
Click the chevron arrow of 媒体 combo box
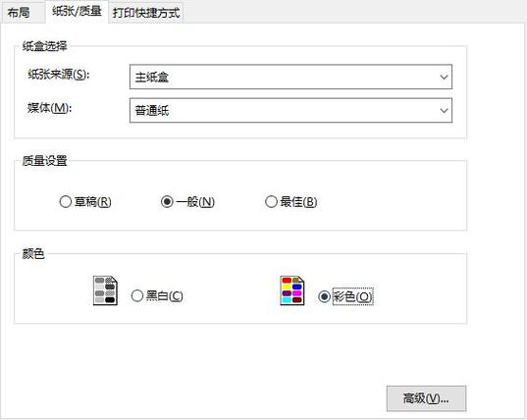click(x=444, y=110)
